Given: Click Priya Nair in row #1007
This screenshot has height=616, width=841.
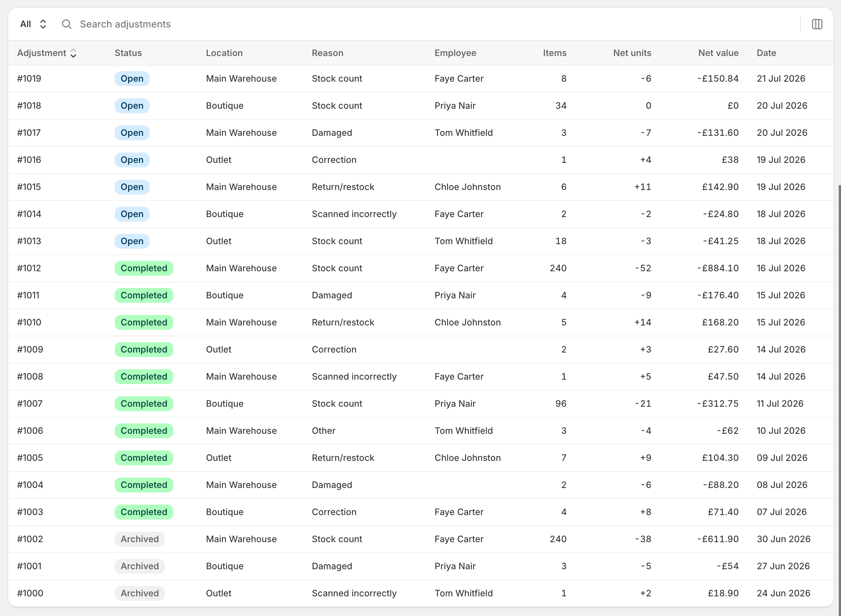Looking at the screenshot, I should click(455, 404).
